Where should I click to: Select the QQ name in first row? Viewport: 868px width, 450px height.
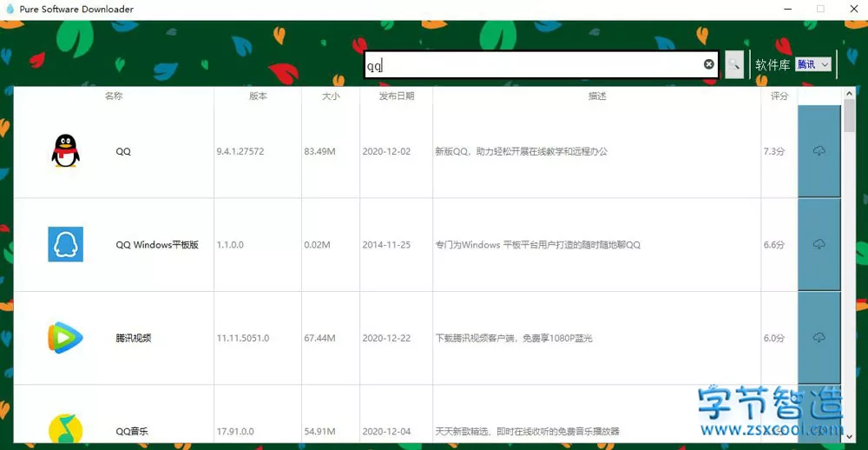tap(123, 151)
